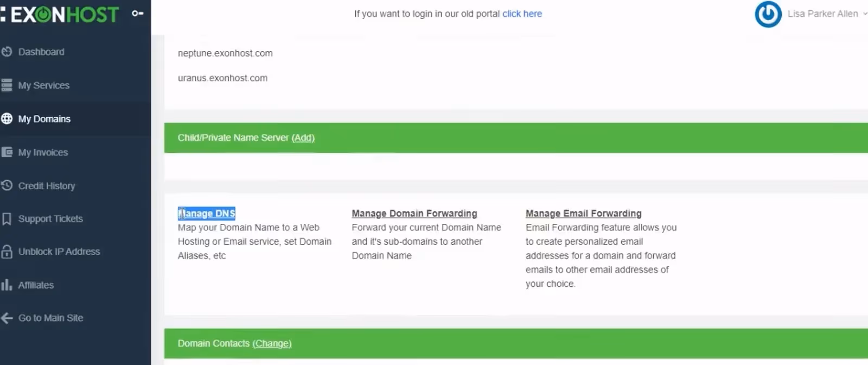The width and height of the screenshot is (868, 365).
Task: Add a Child/Private Name Server
Action: click(303, 138)
